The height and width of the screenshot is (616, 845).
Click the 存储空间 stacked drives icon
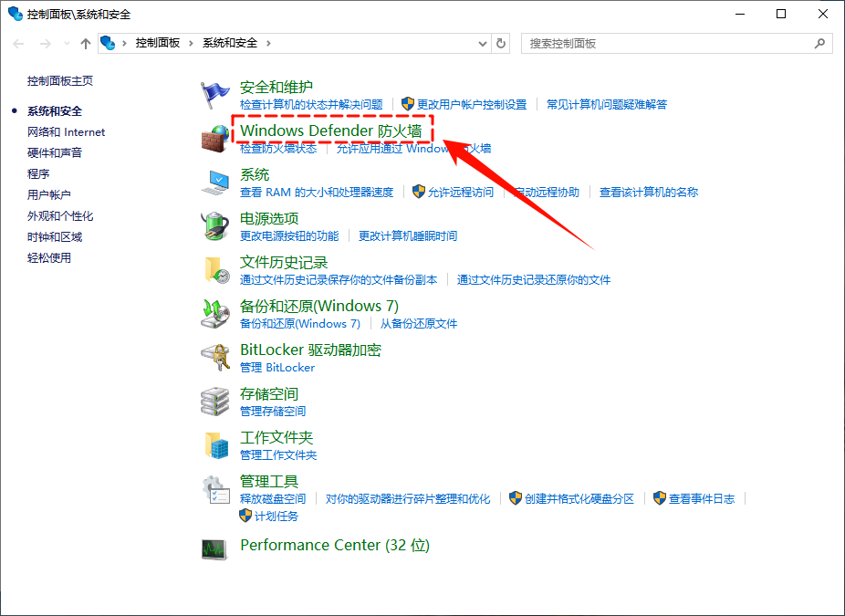[215, 402]
